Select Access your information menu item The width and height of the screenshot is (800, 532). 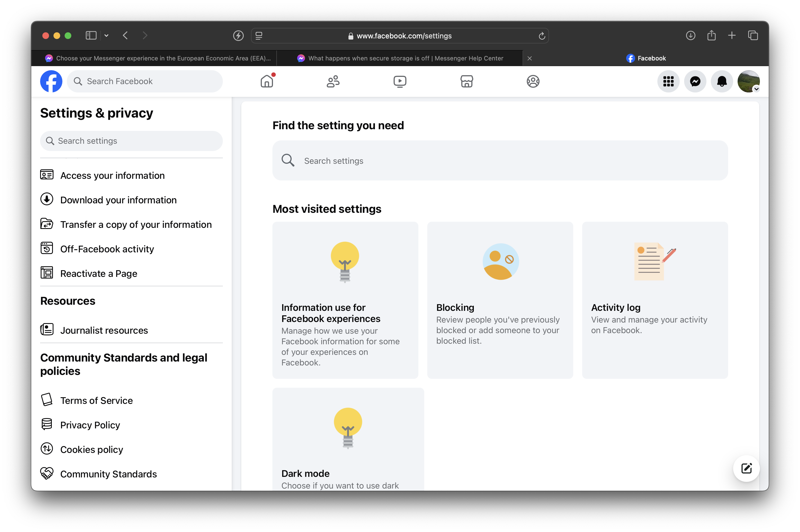112,175
